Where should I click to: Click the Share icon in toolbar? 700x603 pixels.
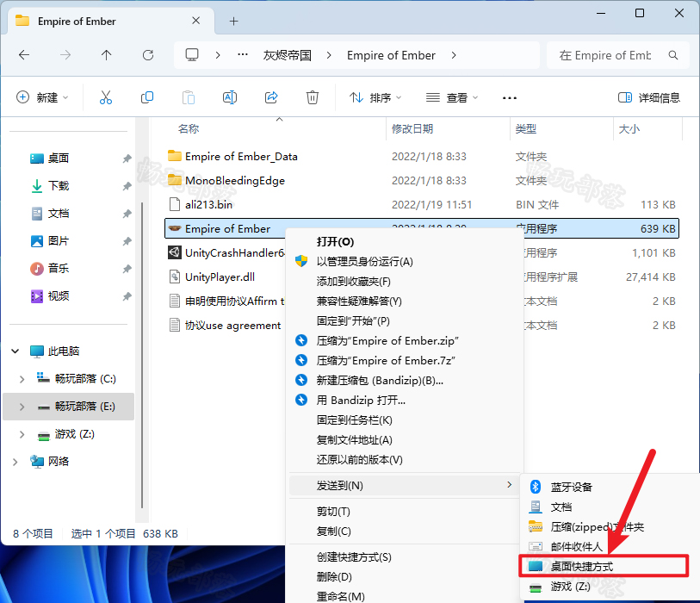coord(271,97)
